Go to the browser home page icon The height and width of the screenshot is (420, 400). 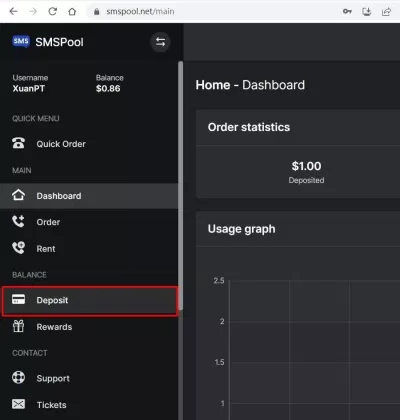point(72,12)
